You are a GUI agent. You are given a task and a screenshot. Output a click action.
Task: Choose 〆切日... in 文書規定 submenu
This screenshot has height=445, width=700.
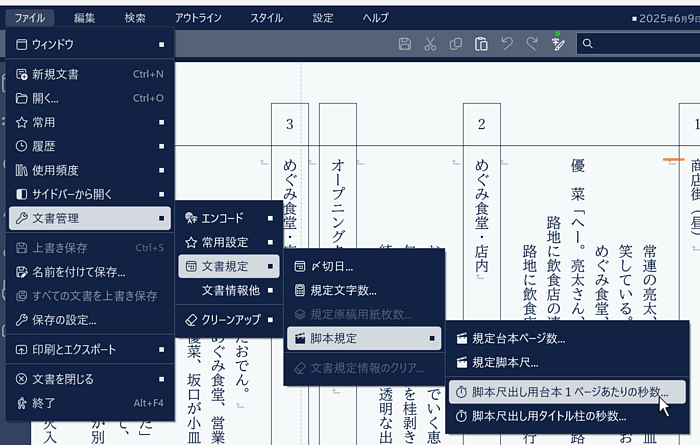(364, 266)
